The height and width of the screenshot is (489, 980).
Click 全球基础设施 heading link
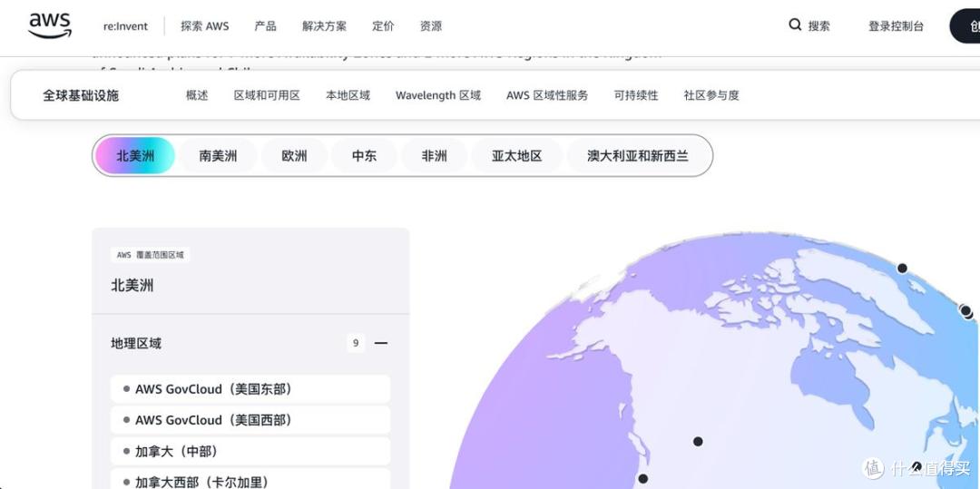81,95
